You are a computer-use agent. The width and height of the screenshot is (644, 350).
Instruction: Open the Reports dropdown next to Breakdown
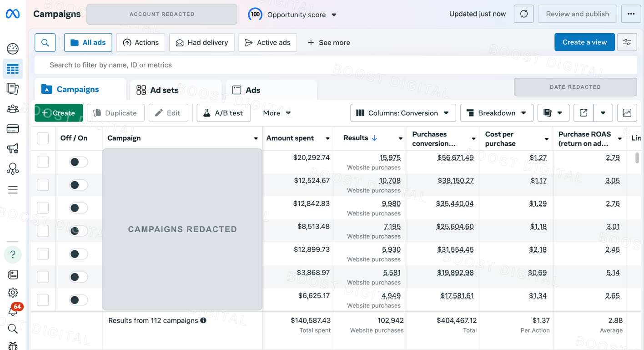[553, 113]
